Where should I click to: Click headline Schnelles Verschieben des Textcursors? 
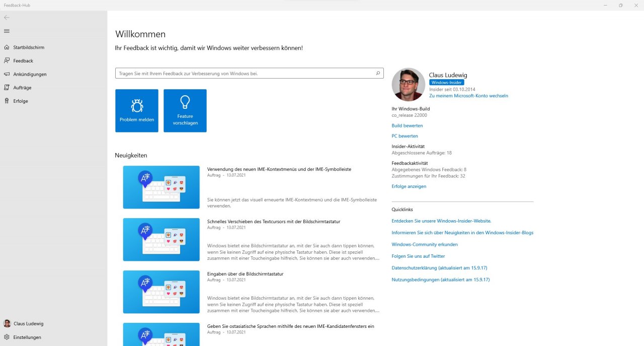tap(274, 222)
